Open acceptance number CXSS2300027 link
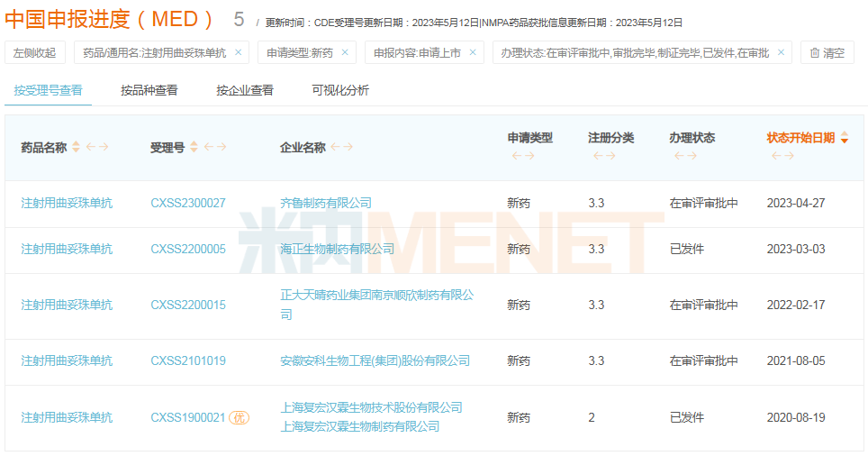This screenshot has height=456, width=868. tap(188, 204)
